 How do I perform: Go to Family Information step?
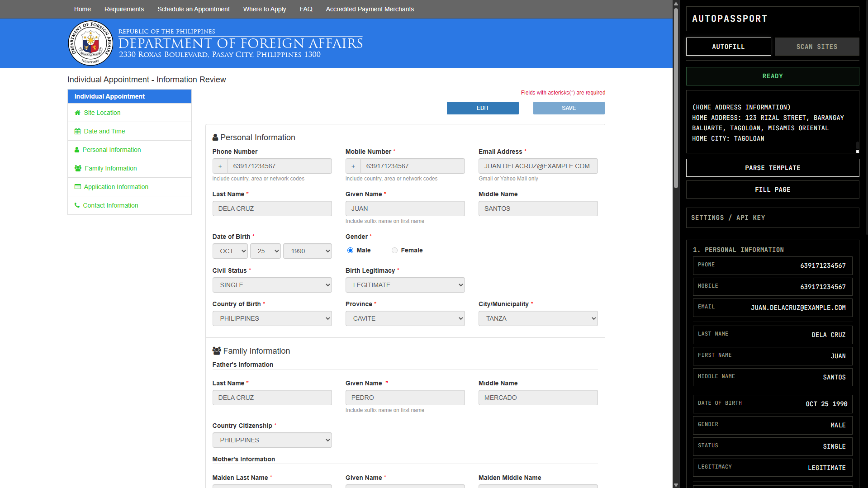129,168
